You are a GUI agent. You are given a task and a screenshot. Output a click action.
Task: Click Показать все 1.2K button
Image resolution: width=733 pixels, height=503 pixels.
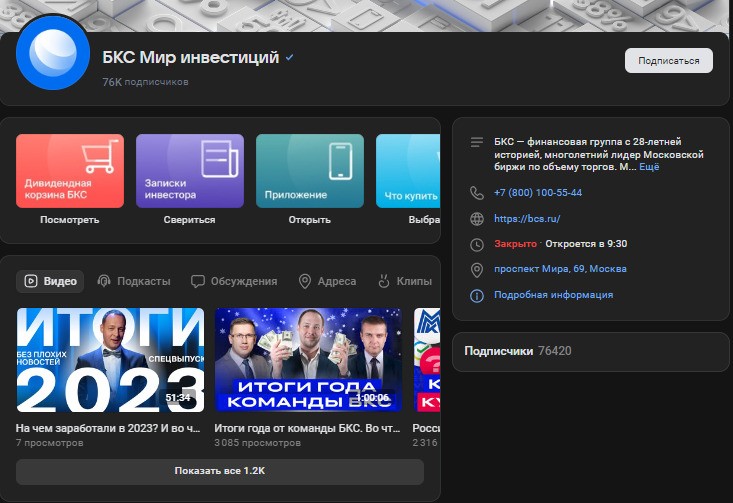[x=220, y=471]
